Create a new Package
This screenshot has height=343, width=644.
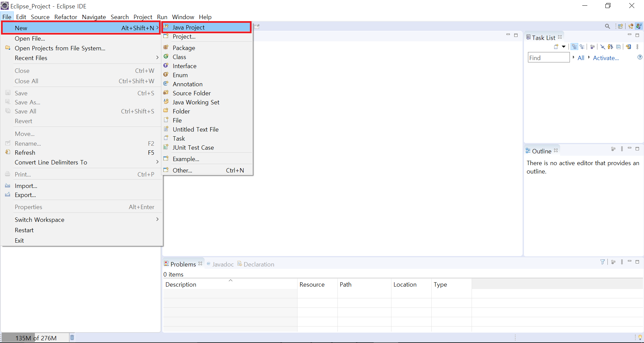pos(207,48)
